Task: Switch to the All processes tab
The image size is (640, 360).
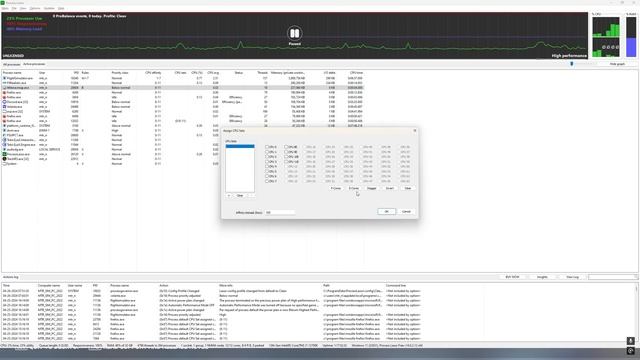Action: click(x=11, y=64)
